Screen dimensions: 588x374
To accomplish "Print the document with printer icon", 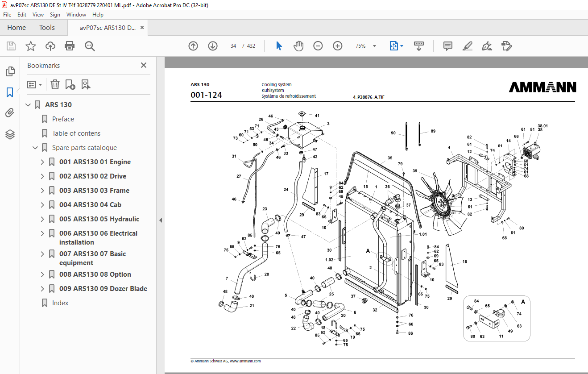I will tap(70, 46).
